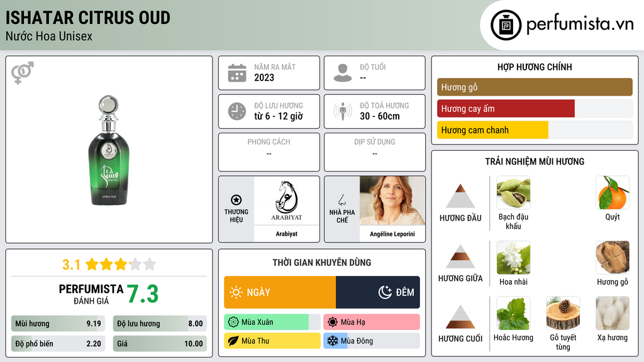The height and width of the screenshot is (362, 644).
Task: Click the perfumista.vn perfume bottle logo icon
Action: (x=506, y=25)
